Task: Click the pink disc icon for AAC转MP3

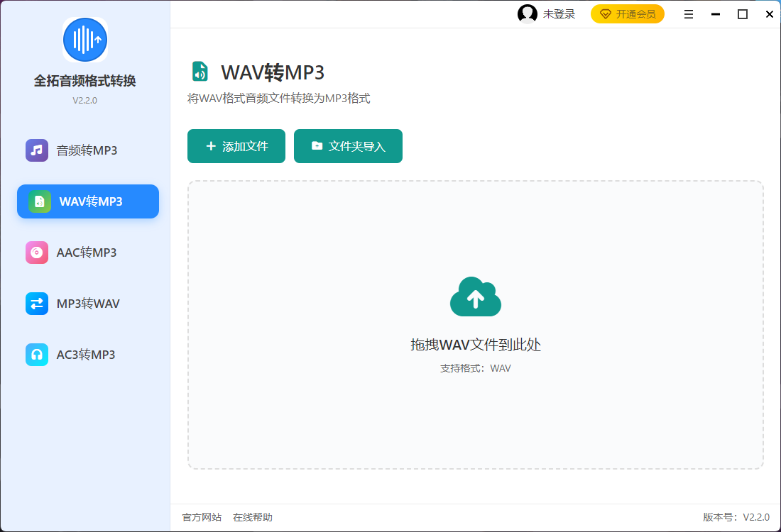Action: [37, 253]
